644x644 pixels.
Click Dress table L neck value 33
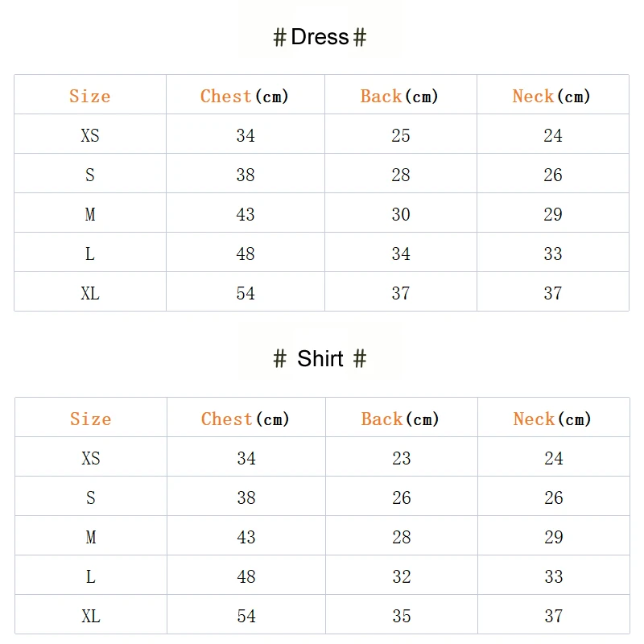[x=552, y=254]
